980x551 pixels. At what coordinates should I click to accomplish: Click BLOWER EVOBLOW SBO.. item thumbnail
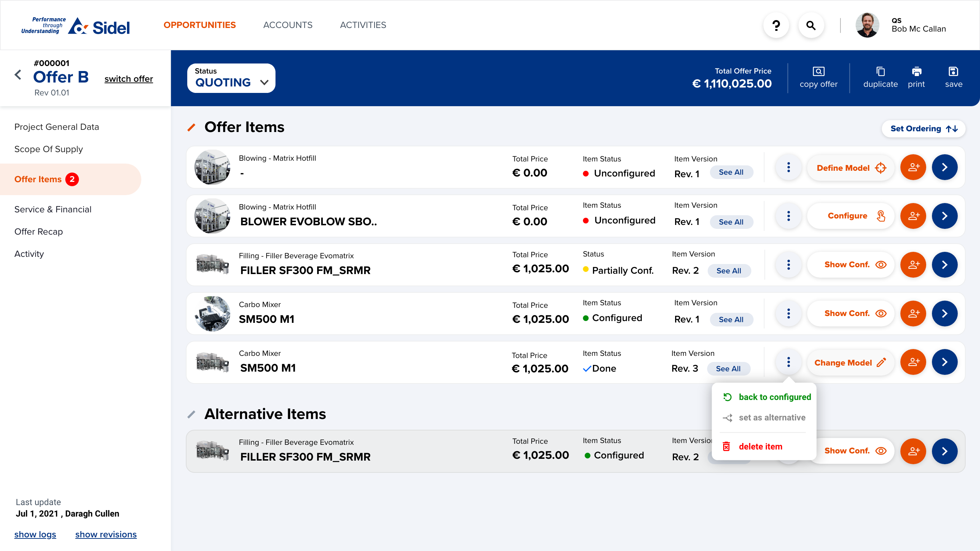click(212, 216)
